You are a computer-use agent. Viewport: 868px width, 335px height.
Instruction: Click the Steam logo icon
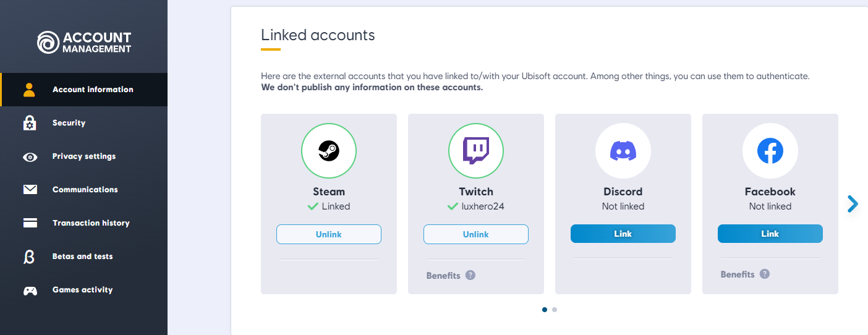click(328, 151)
